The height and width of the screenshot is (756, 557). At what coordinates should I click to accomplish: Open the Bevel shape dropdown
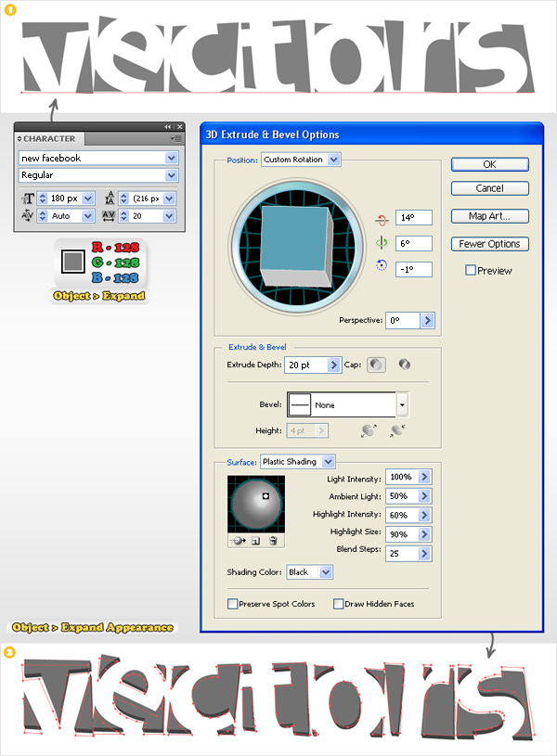[x=402, y=405]
